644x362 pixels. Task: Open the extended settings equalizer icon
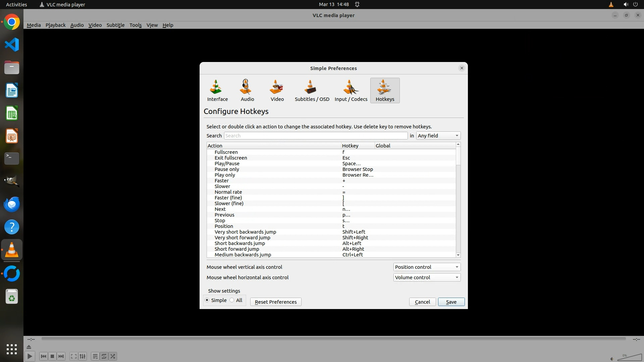point(83,356)
